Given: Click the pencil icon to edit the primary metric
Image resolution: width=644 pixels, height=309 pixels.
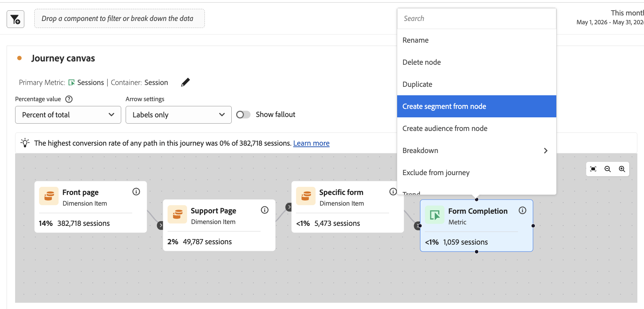Looking at the screenshot, I should point(185,82).
